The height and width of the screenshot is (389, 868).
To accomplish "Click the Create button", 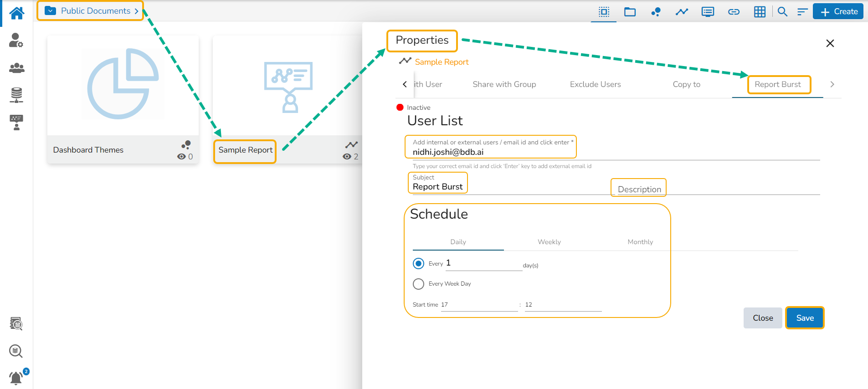I will click(x=838, y=12).
